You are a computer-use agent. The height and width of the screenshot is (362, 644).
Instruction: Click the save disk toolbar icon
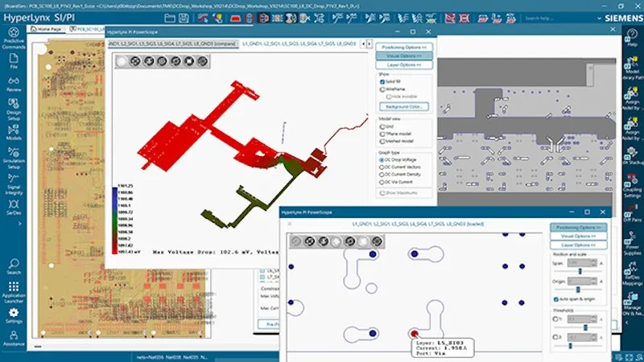click(184, 18)
